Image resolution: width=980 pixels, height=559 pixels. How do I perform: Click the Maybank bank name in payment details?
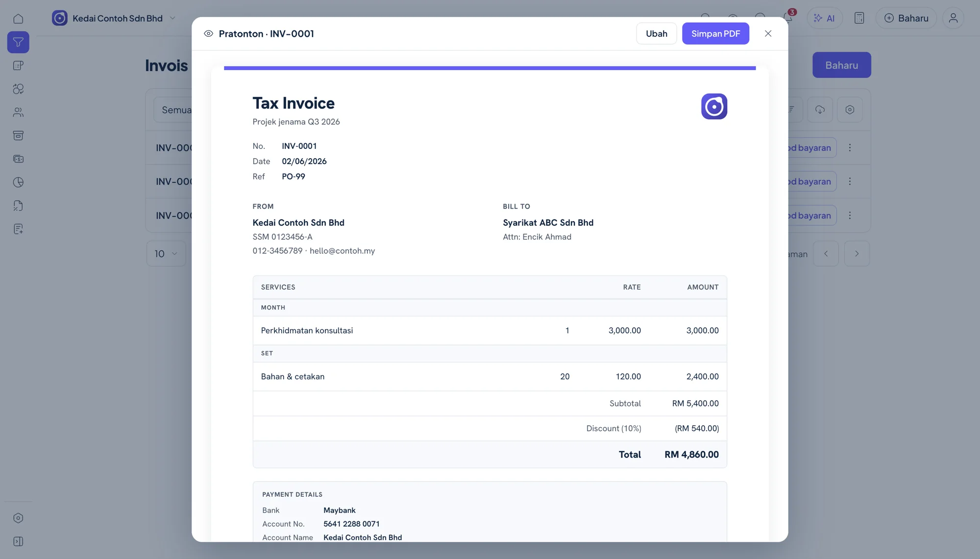pyautogui.click(x=340, y=510)
